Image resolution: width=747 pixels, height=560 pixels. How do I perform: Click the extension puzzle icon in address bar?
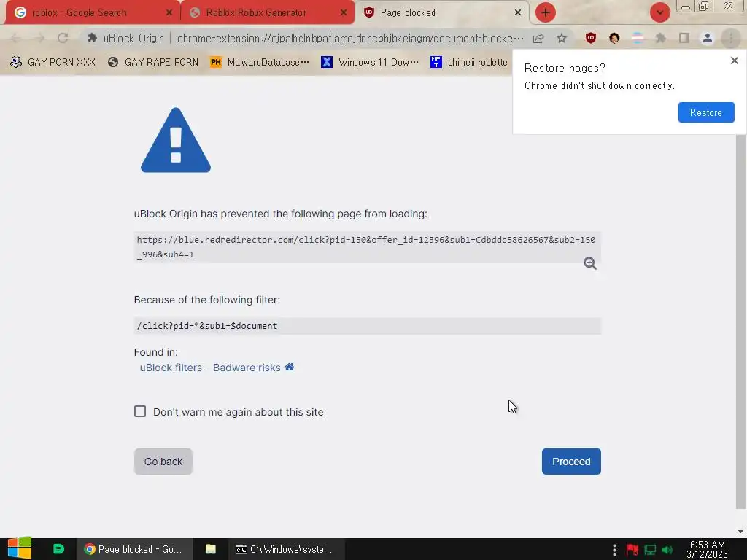[x=93, y=38]
